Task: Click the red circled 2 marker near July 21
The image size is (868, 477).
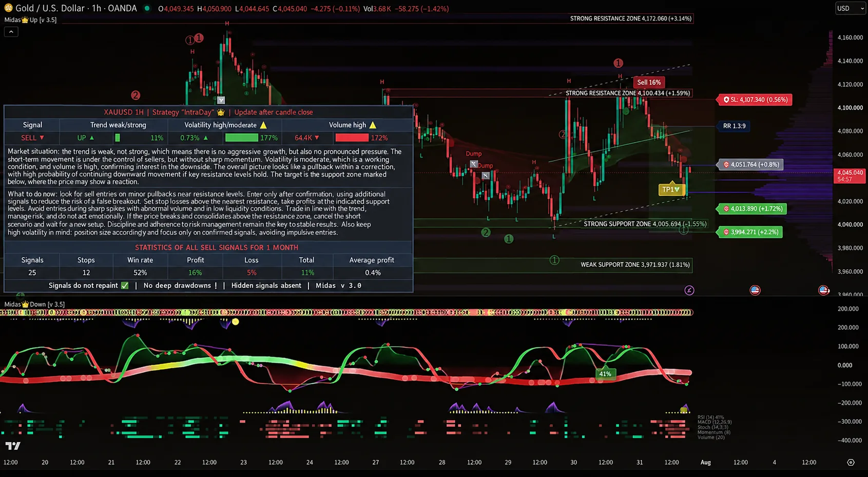Action: pos(136,95)
